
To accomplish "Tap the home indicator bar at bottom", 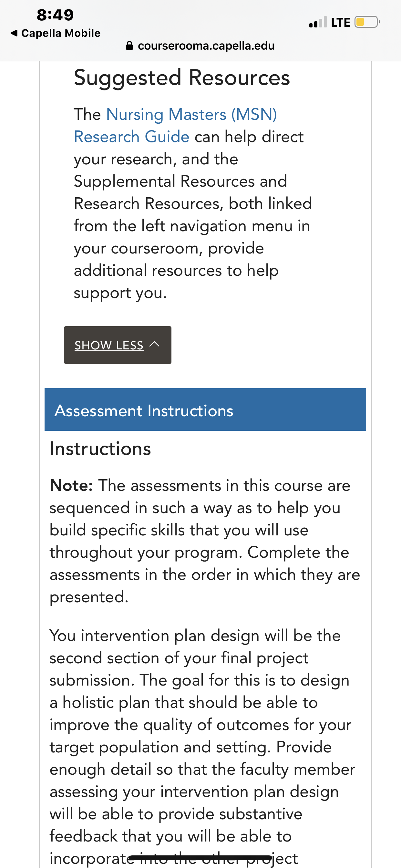I will (x=200, y=857).
